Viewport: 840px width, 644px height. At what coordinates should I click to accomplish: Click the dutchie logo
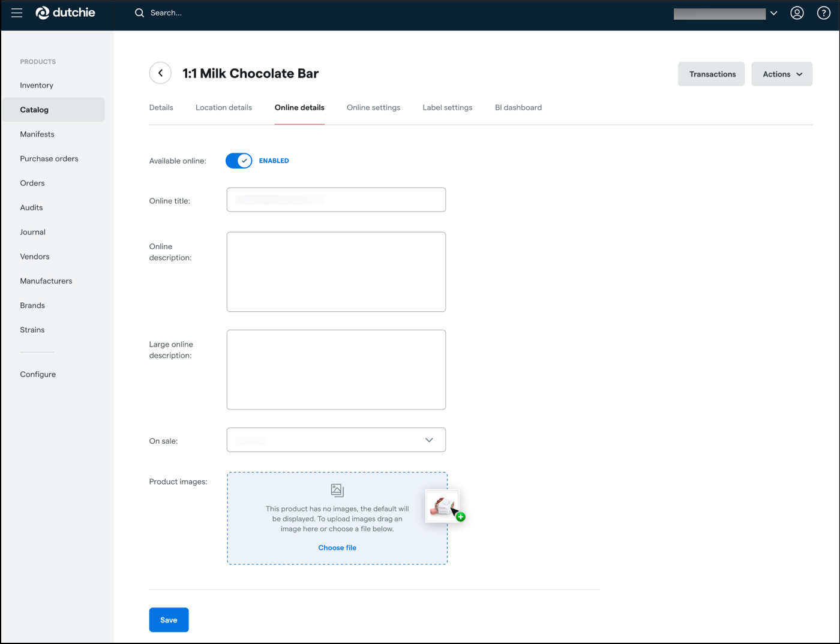[65, 13]
